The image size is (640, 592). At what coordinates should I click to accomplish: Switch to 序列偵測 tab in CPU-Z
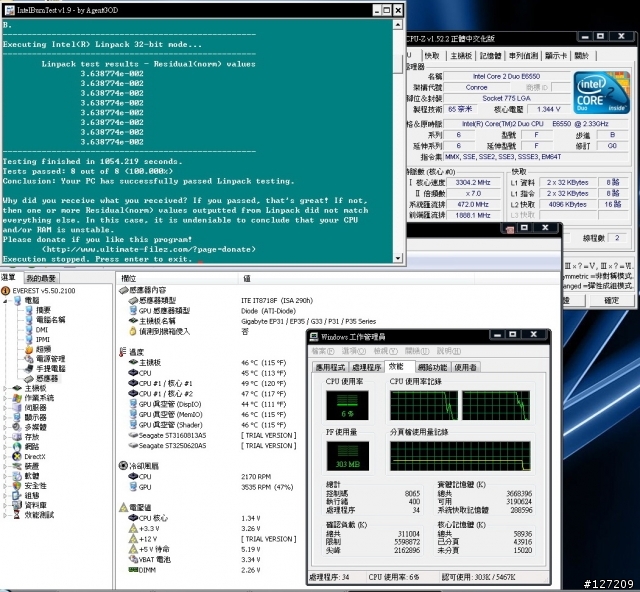(524, 56)
